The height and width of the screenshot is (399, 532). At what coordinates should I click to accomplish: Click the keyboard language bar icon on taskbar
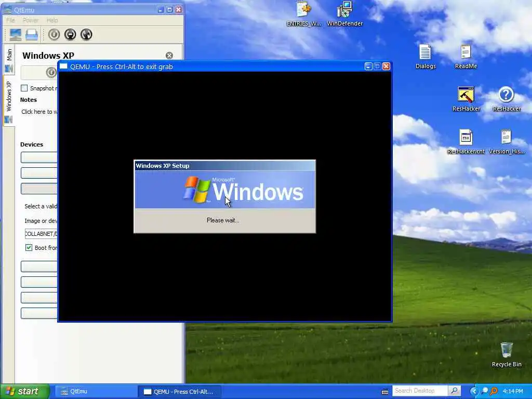click(385, 392)
